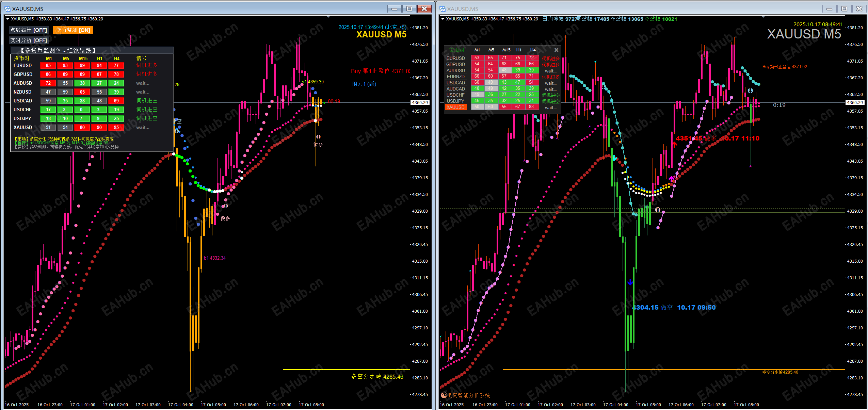Click the blue down arrow near 4304.15
The height and width of the screenshot is (410, 868).
630,282
